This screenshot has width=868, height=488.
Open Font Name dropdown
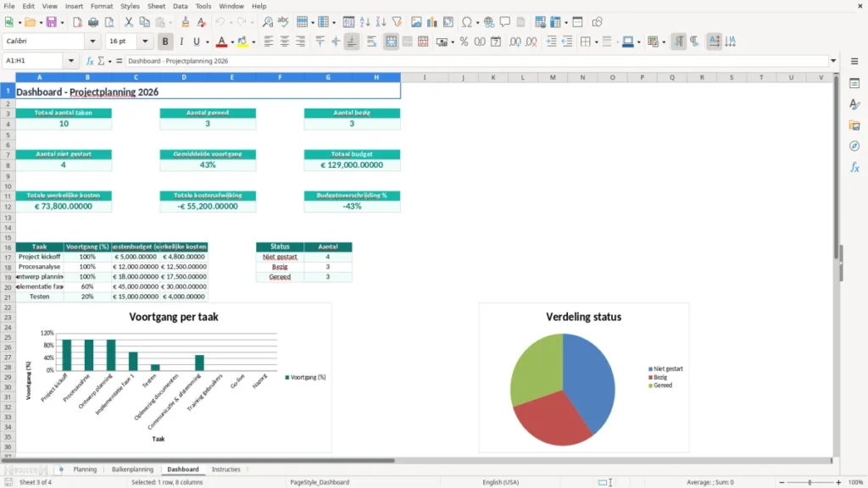point(92,41)
